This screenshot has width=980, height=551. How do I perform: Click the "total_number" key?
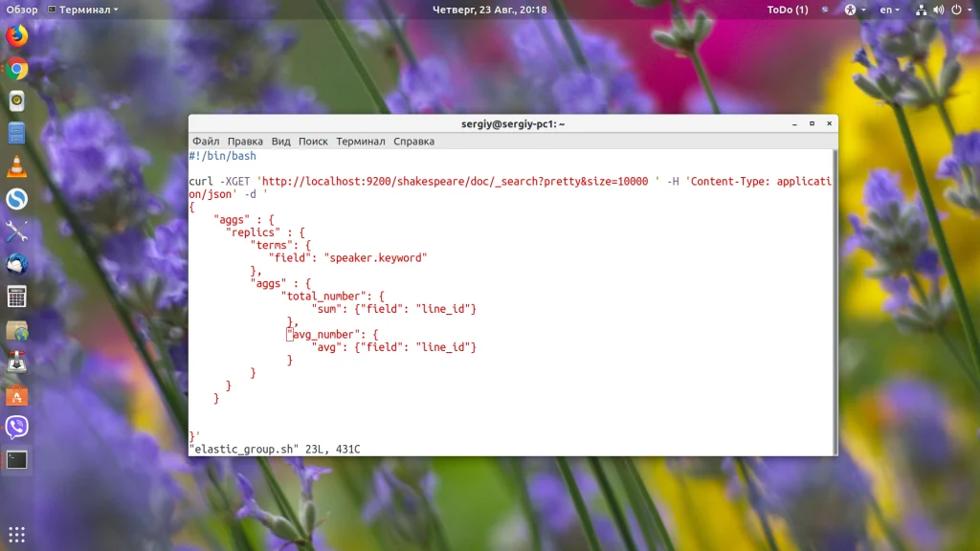pyautogui.click(x=323, y=297)
